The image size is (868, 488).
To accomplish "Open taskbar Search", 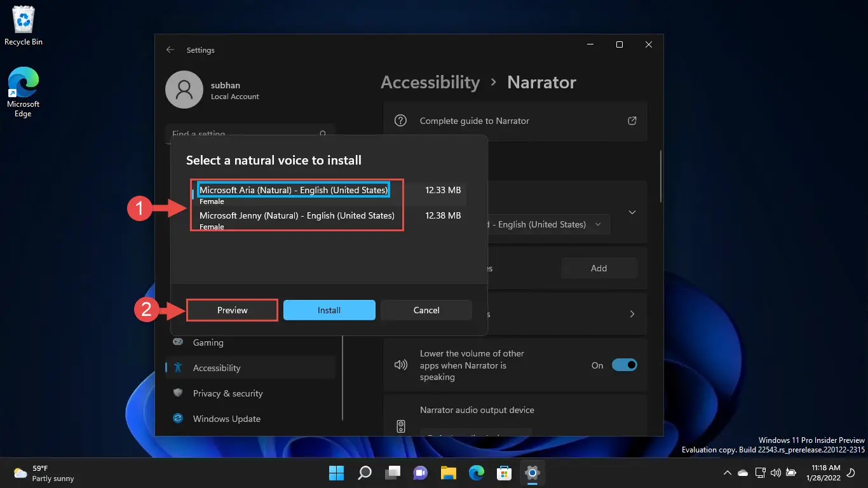I will click(365, 473).
